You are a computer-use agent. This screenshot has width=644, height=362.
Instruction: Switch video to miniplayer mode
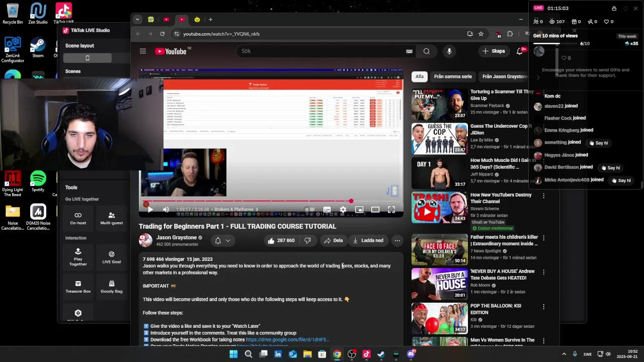pos(359,210)
